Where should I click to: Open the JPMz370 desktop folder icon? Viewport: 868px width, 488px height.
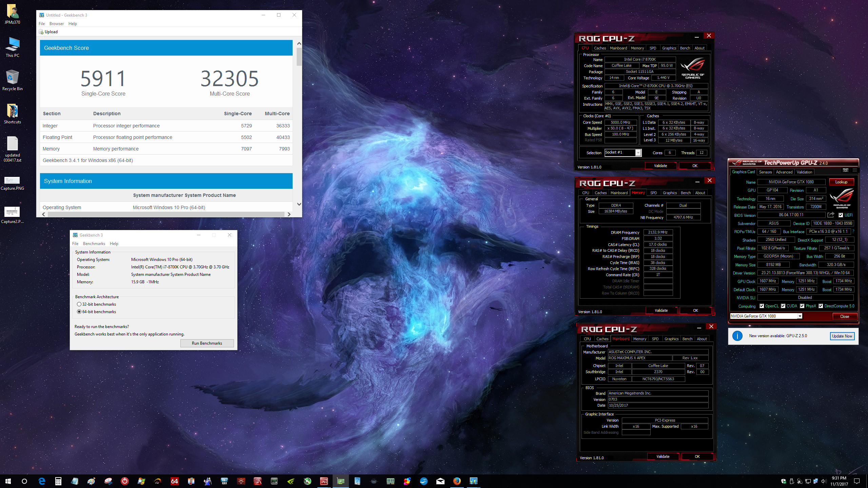[13, 14]
